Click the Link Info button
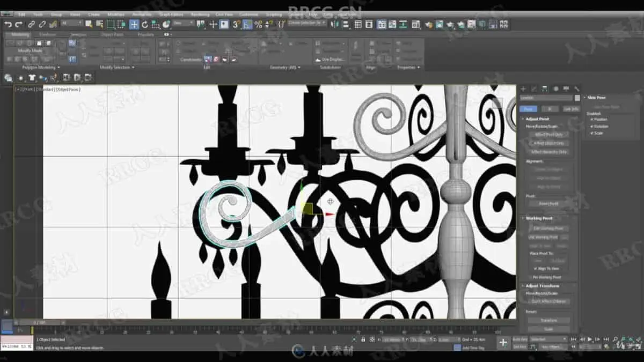The image size is (644, 362). pos(571,109)
